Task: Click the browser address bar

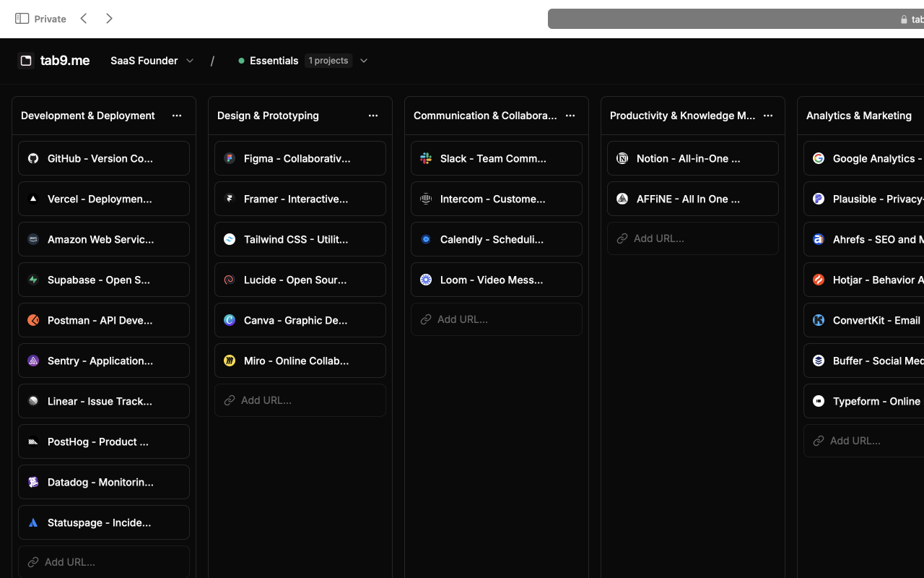Action: 736,19
